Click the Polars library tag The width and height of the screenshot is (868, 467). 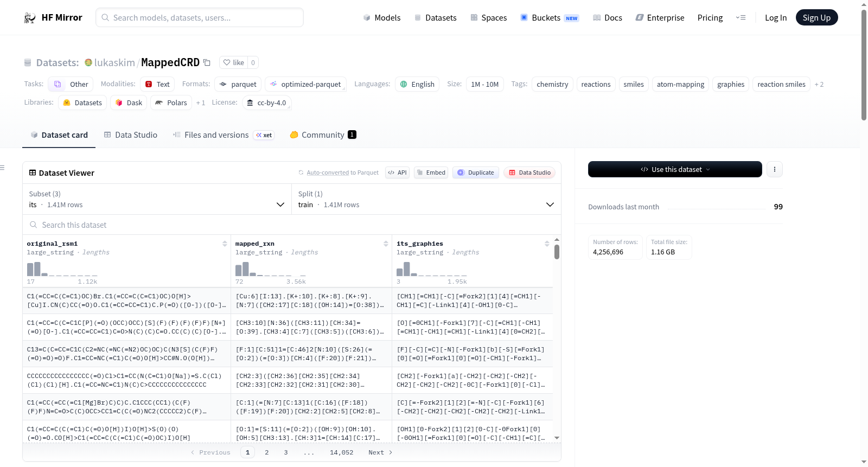click(171, 103)
